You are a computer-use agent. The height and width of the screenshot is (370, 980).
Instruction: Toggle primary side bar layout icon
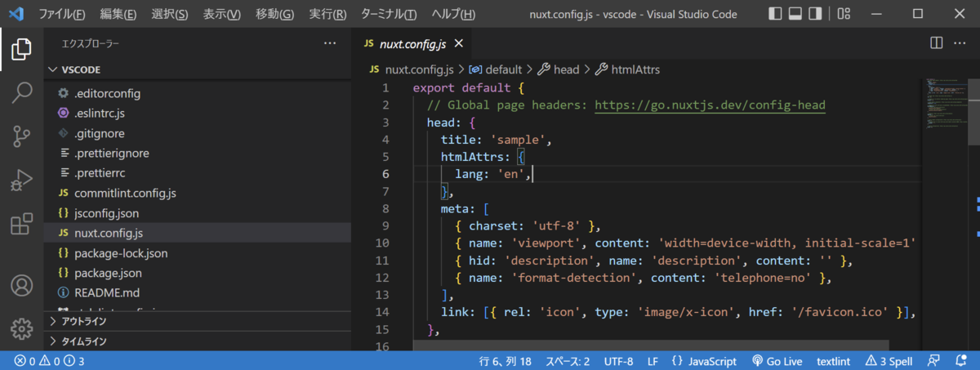(775, 14)
